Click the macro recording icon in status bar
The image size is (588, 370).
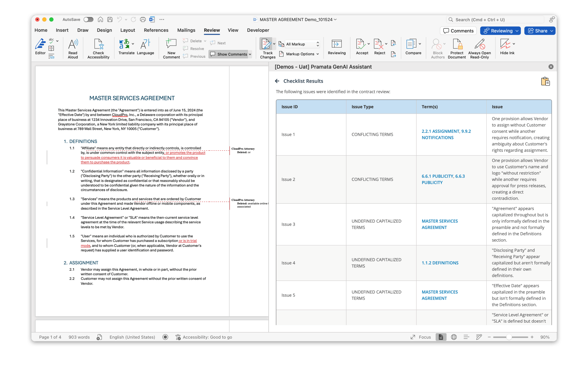(x=165, y=337)
